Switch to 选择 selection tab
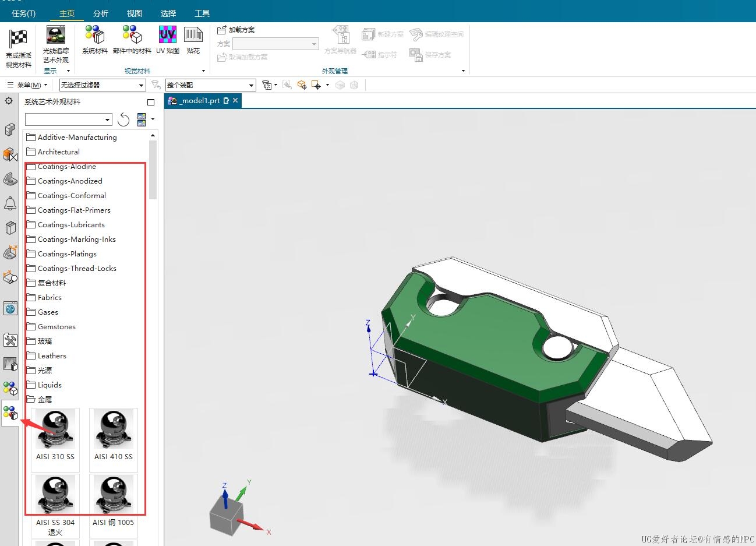 [168, 13]
